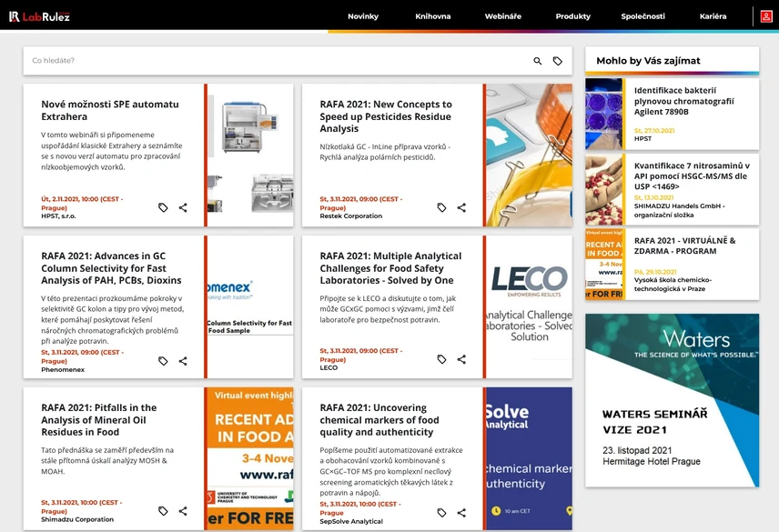Click the share icon on the LECO food safety card
779x532 pixels.
460,359
